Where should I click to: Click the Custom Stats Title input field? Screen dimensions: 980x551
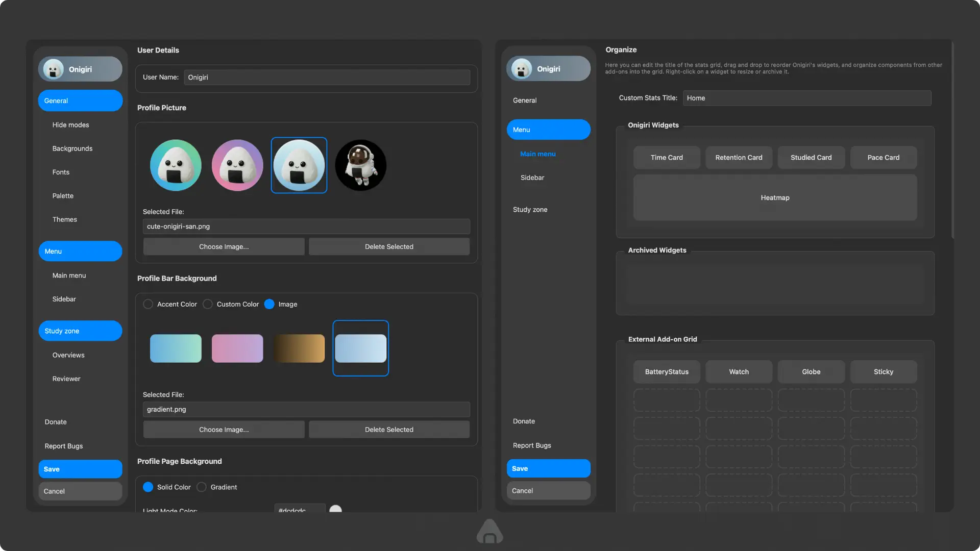coord(806,98)
